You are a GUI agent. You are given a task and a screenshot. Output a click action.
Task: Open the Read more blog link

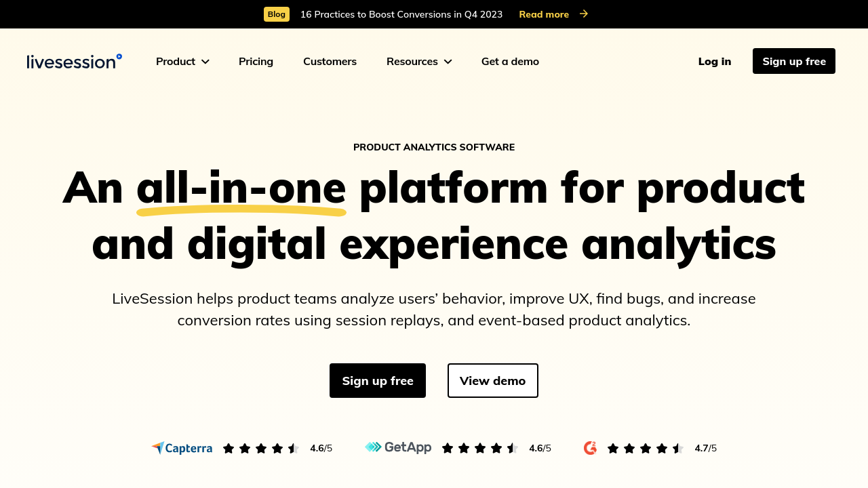(544, 14)
